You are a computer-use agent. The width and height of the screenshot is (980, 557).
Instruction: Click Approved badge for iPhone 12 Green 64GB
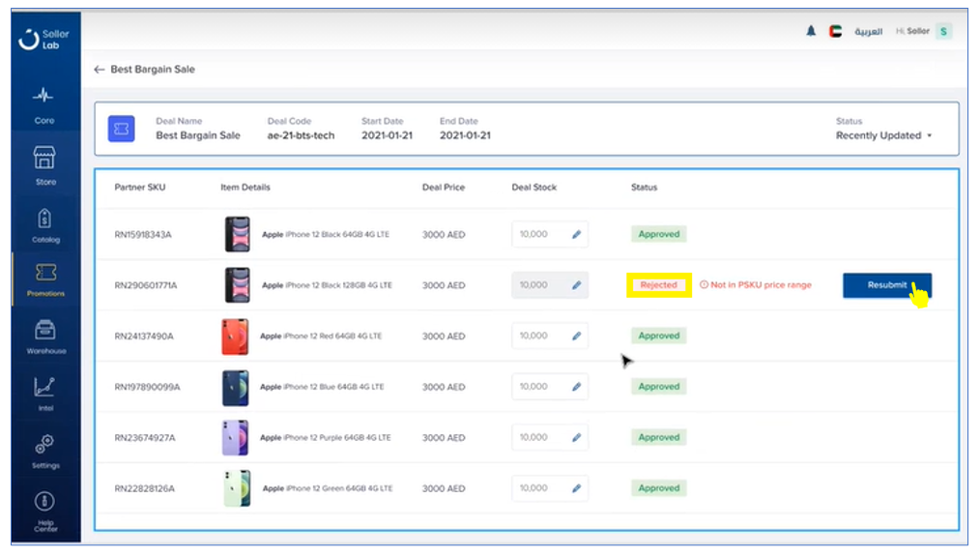coord(659,487)
